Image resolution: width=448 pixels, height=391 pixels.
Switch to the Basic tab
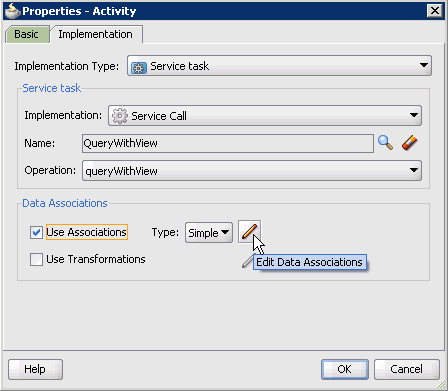tap(27, 34)
